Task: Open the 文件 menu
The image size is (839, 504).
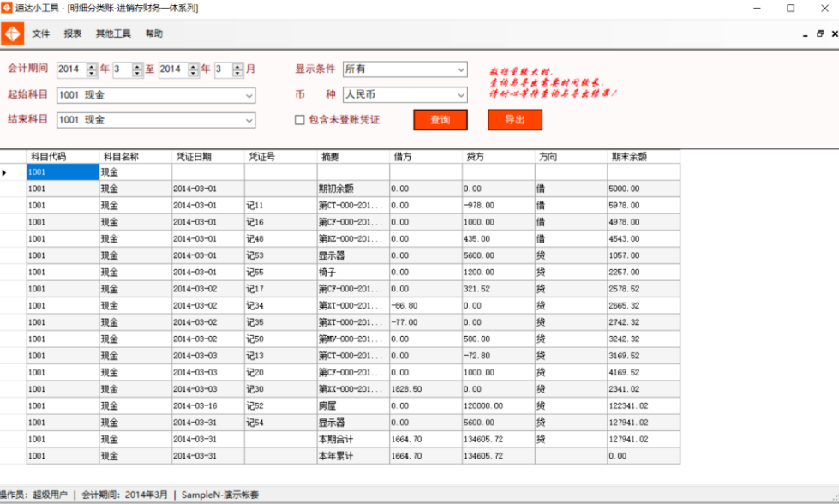Action: [41, 34]
